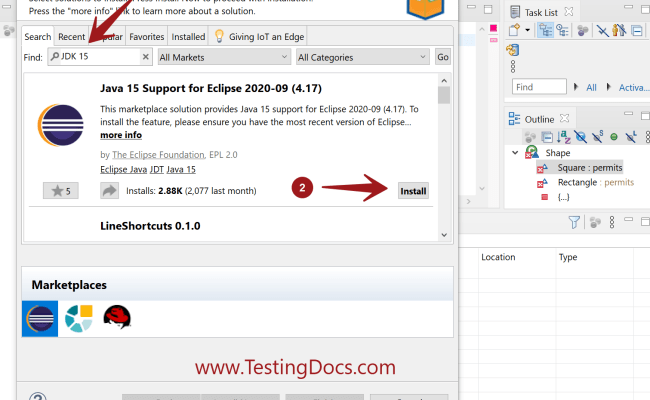Toggle Categorized presentation in Task List

tap(546, 30)
